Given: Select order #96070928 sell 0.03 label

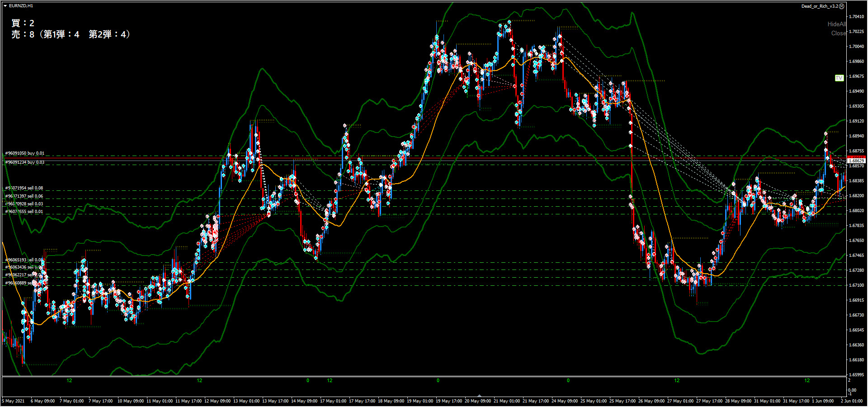Looking at the screenshot, I should click(x=24, y=203).
